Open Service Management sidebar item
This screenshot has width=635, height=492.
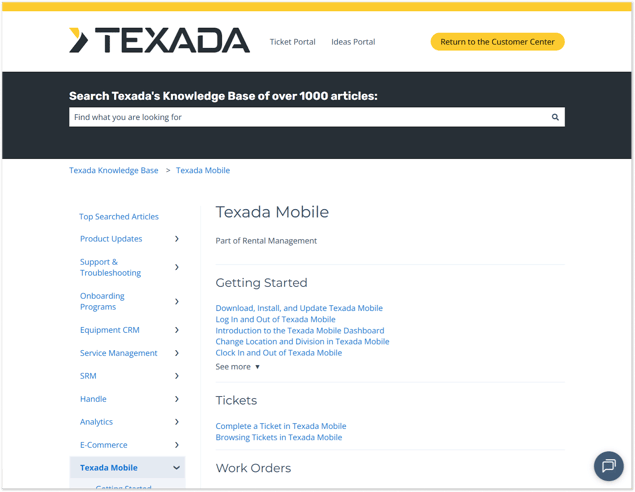pos(119,353)
